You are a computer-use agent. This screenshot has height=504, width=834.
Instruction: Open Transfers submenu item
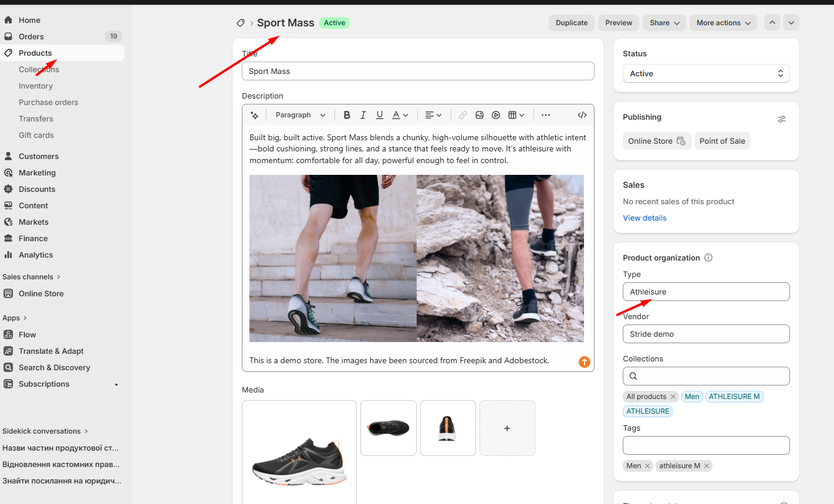(x=36, y=119)
